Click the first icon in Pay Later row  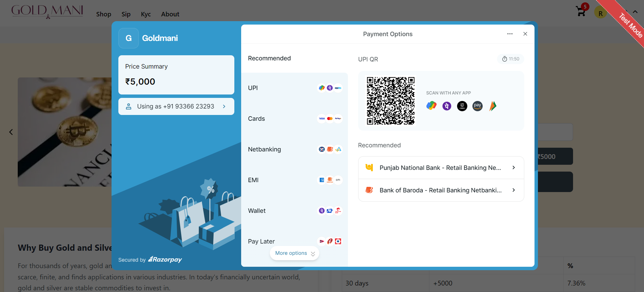322,242
